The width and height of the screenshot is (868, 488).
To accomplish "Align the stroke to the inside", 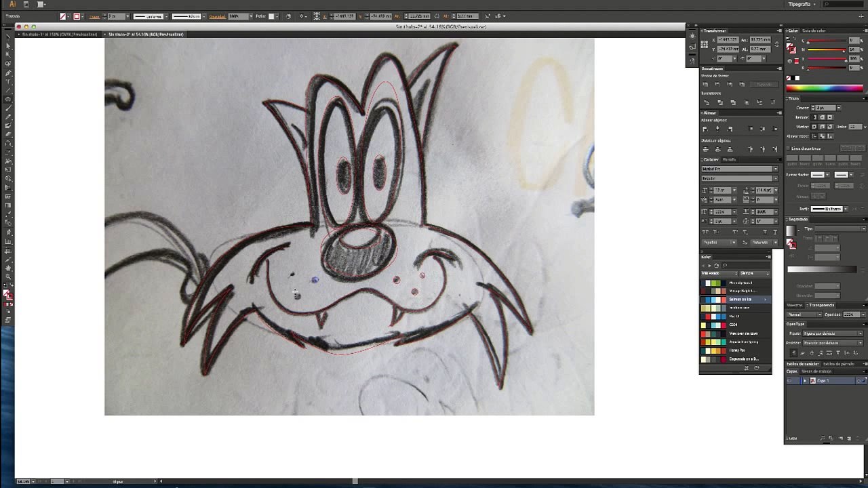I will pos(822,136).
